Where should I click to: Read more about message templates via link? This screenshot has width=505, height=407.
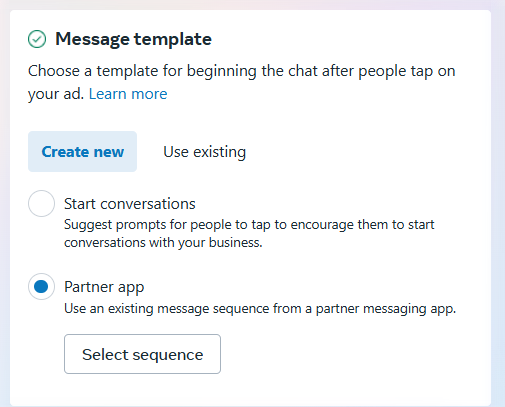128,94
